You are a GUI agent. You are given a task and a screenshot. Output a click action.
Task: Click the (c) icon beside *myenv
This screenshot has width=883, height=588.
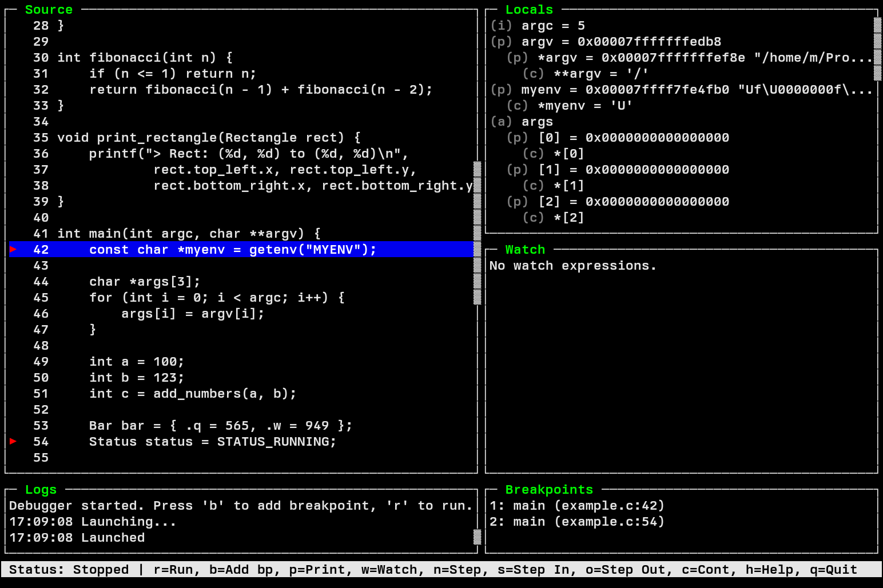point(517,106)
